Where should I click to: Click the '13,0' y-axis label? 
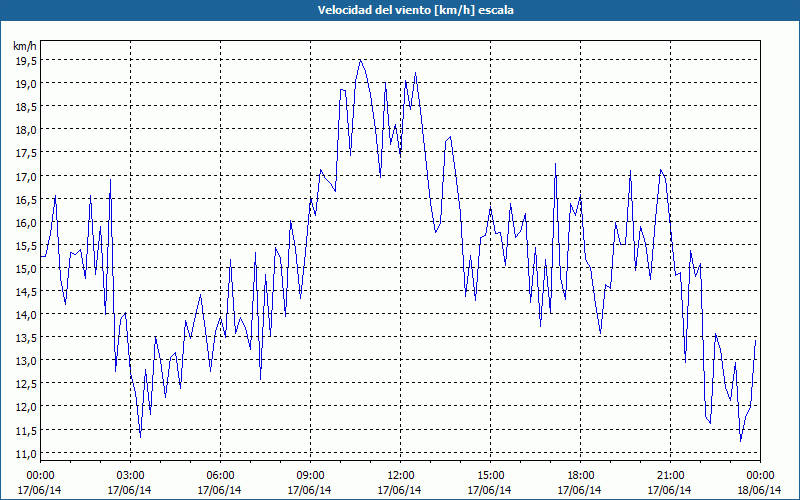pos(26,361)
